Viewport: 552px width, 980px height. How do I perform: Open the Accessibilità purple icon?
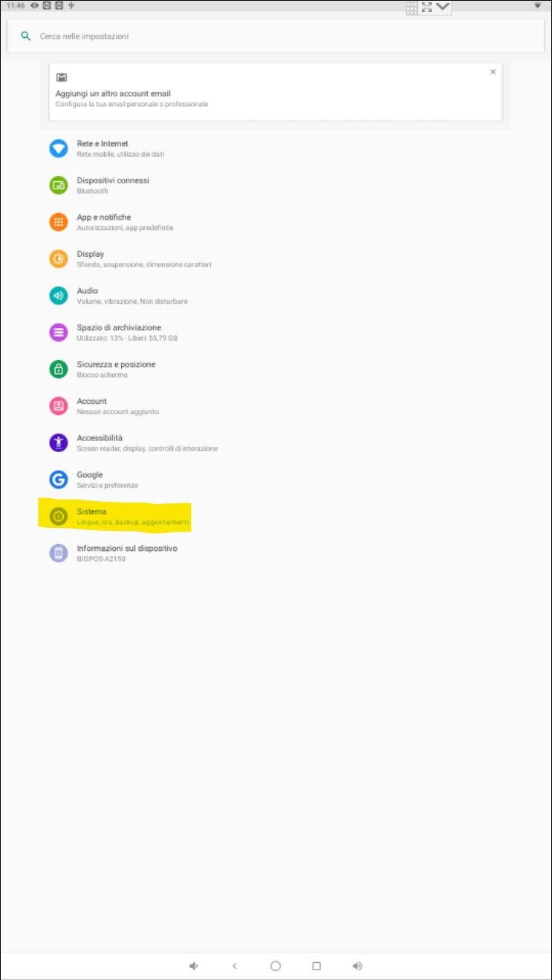click(59, 442)
